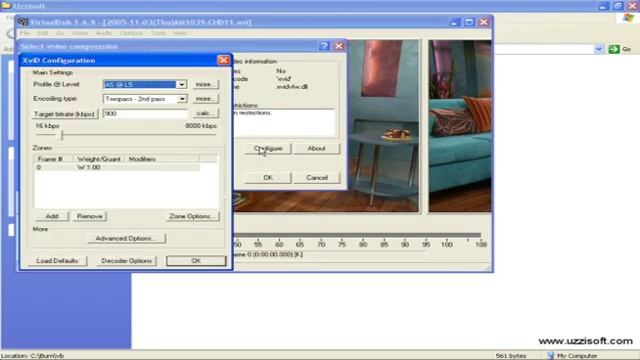640x360 pixels.
Task: Maximize the VirtualDub window
Action: point(469,22)
